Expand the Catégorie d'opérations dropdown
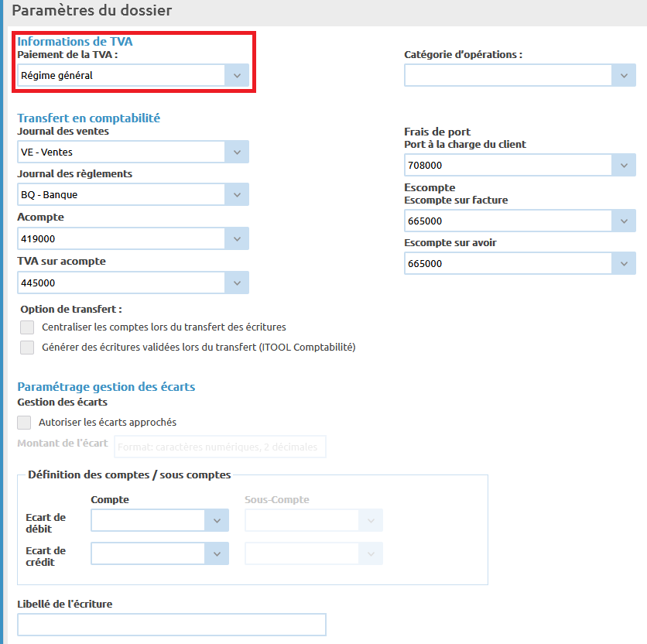This screenshot has height=644, width=647. click(x=624, y=75)
